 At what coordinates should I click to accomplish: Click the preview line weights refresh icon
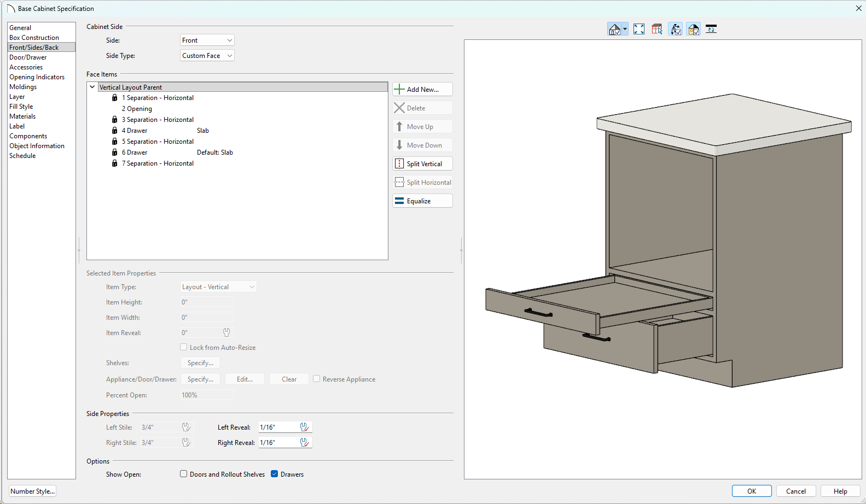pos(711,30)
